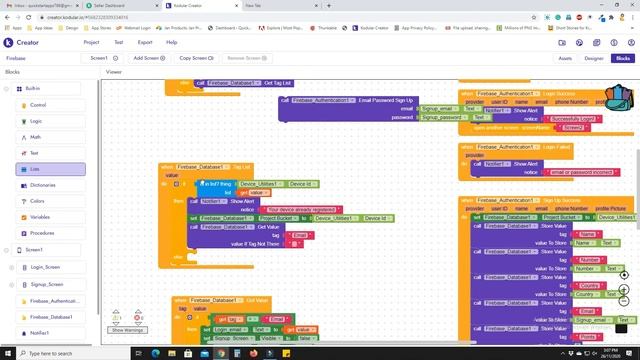Expand the Login_Screen tree node
This screenshot has width=640, height=360.
[x=12, y=268]
